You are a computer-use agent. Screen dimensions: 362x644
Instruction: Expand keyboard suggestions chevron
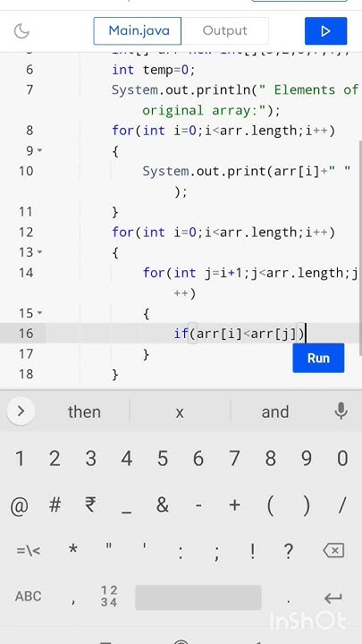[21, 411]
